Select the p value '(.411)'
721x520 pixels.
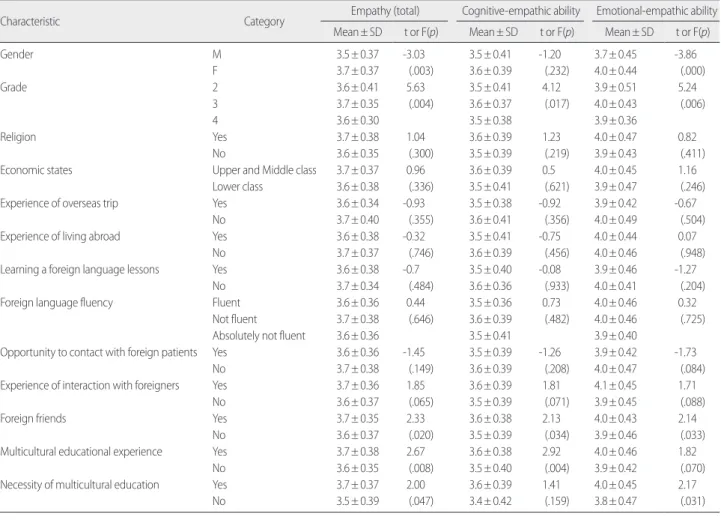(692, 154)
